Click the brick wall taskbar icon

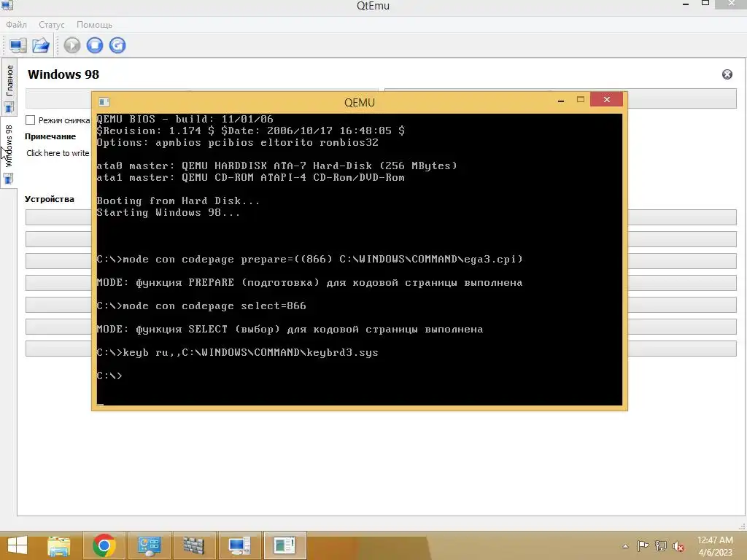193,545
